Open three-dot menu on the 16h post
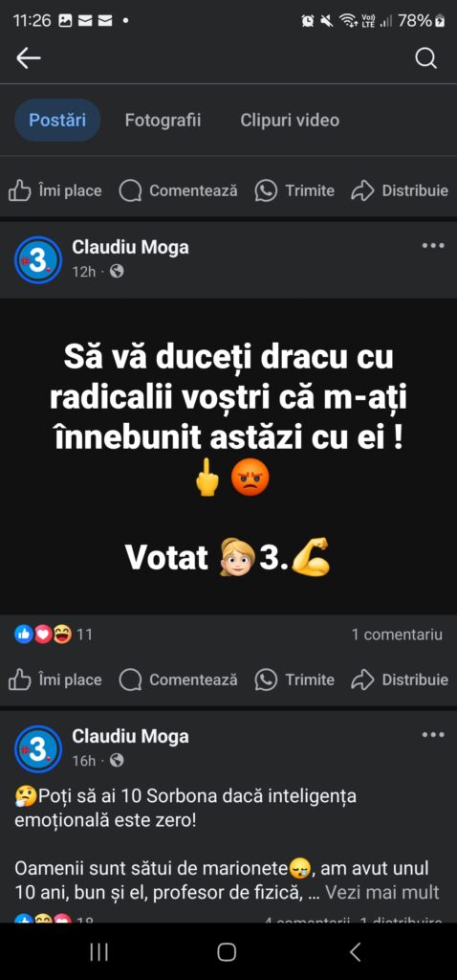The height and width of the screenshot is (980, 457). 433,735
